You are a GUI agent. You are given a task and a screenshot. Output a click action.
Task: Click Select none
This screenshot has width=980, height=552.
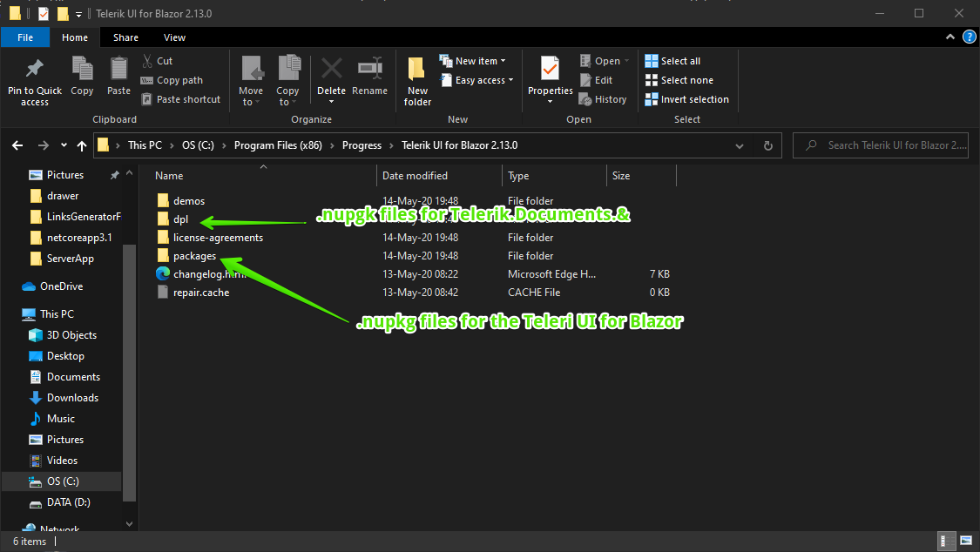[679, 80]
